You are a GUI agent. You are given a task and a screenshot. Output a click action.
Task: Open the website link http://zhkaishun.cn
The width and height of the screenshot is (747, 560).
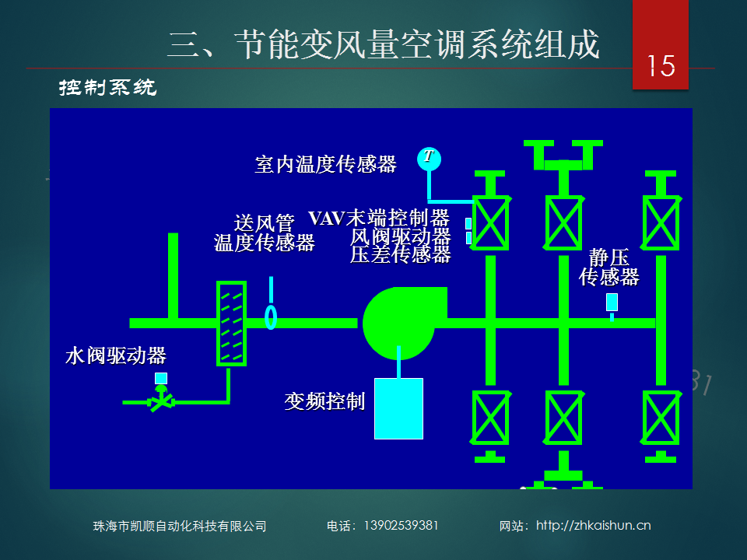click(594, 525)
